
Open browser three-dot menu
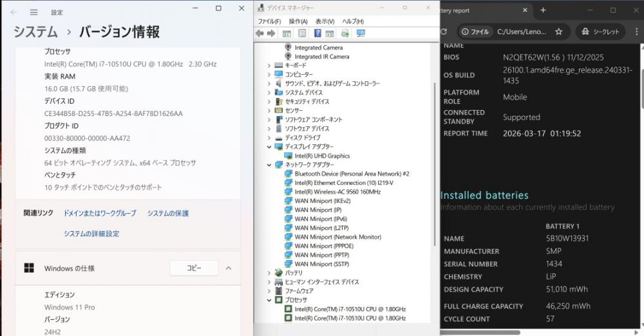click(x=637, y=31)
